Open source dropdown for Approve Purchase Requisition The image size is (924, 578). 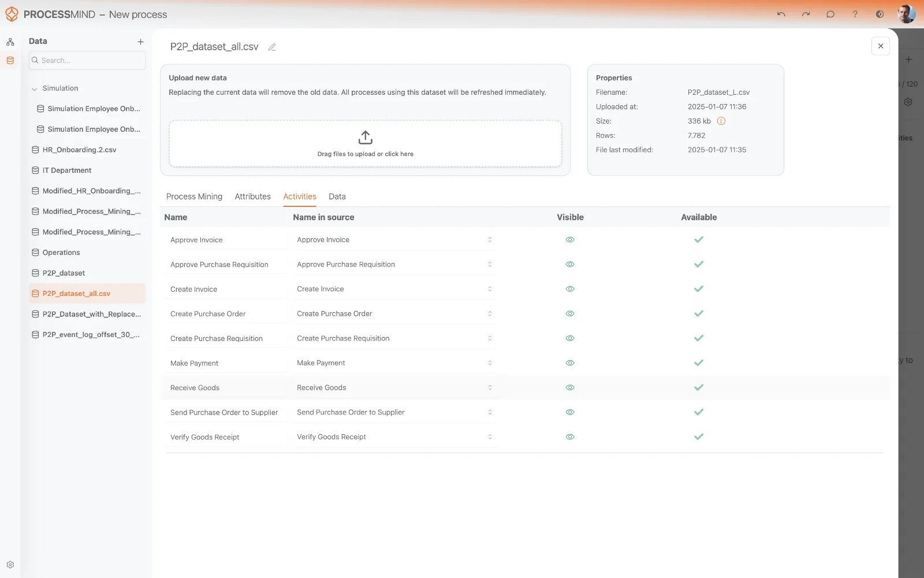tap(395, 264)
